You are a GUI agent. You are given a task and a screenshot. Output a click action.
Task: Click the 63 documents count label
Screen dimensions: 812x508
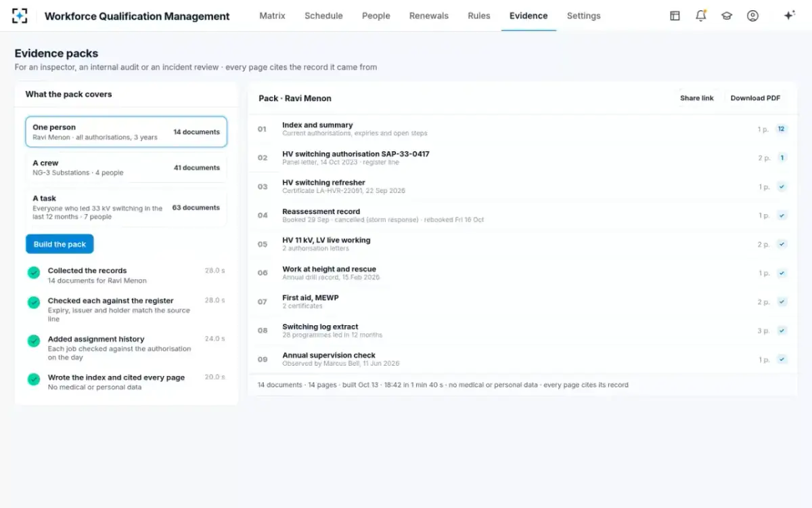coord(196,207)
